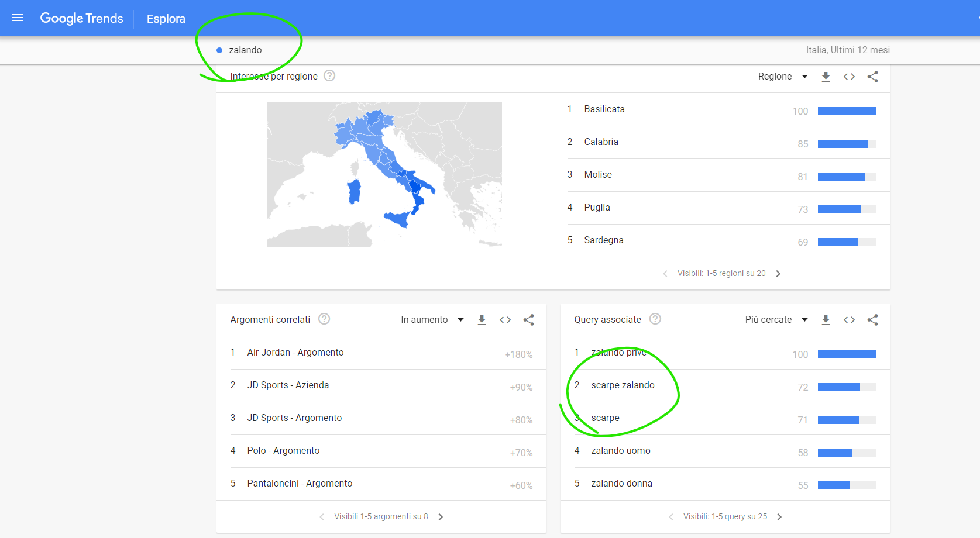Share the Interesse per regione widget
The height and width of the screenshot is (538, 980).
point(872,77)
